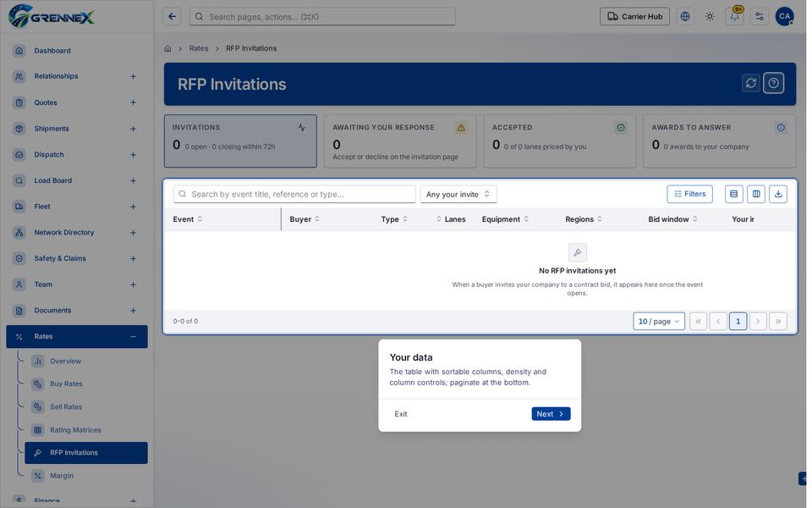Viewport: 812px width, 508px height.
Task: Open the home icon in the breadcrumb
Action: click(167, 49)
